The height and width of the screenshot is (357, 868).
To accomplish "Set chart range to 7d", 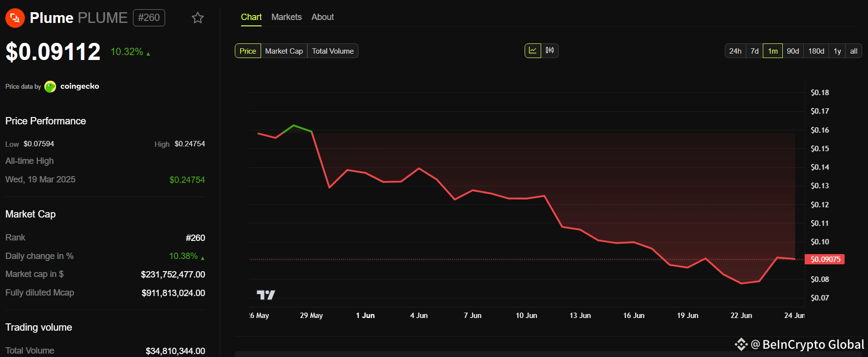I will click(755, 51).
